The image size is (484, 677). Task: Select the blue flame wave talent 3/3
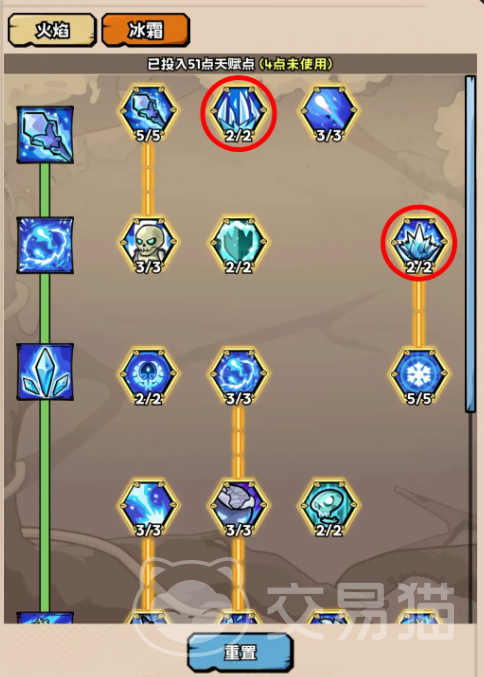[148, 508]
